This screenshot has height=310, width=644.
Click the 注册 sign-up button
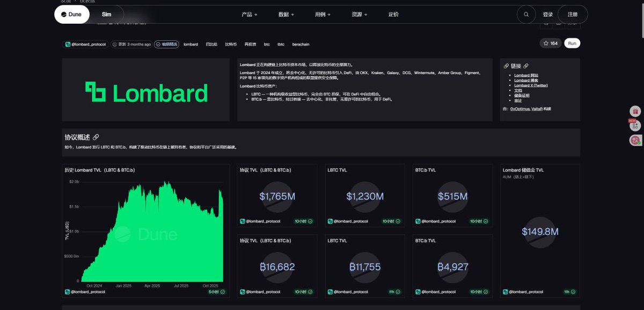[573, 15]
